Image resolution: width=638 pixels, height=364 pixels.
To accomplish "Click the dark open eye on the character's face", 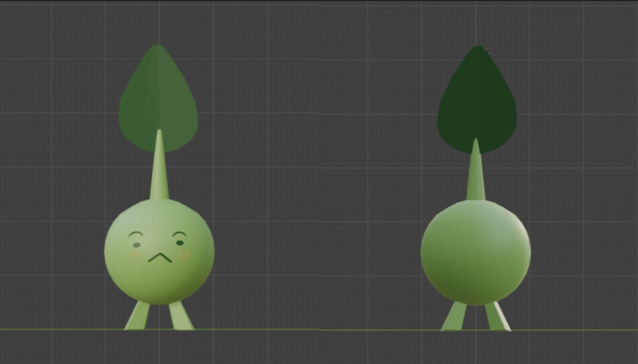I will [x=180, y=243].
